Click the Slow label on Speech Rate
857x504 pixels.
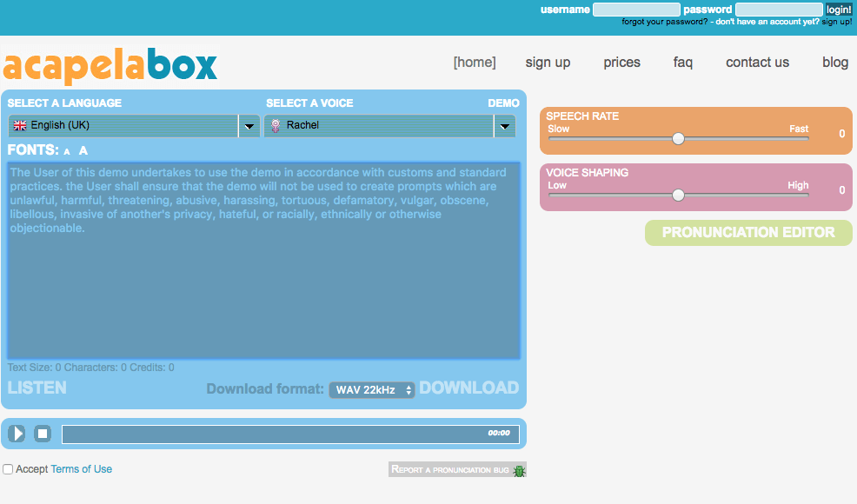pyautogui.click(x=559, y=129)
